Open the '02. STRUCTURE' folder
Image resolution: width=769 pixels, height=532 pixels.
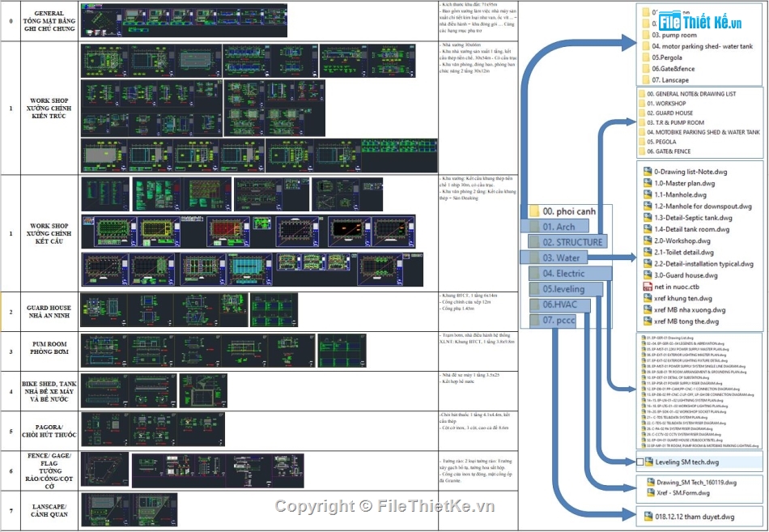pyautogui.click(x=567, y=241)
